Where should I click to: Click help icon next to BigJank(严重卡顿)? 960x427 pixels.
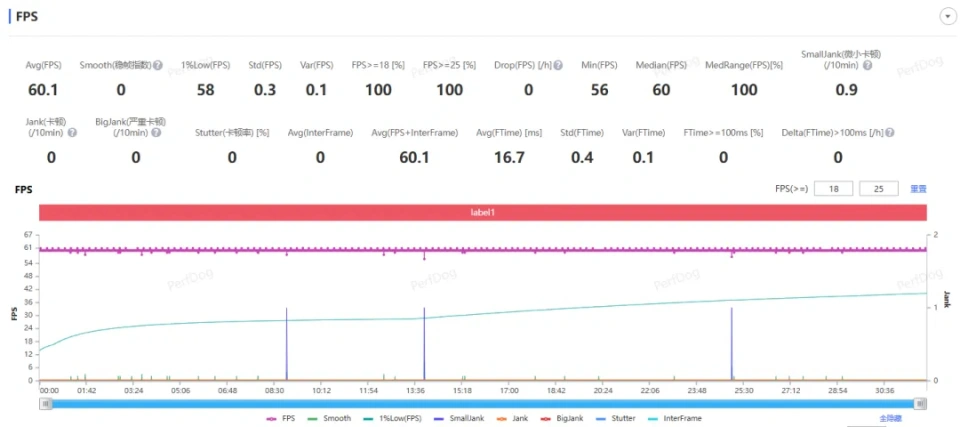[x=160, y=132]
